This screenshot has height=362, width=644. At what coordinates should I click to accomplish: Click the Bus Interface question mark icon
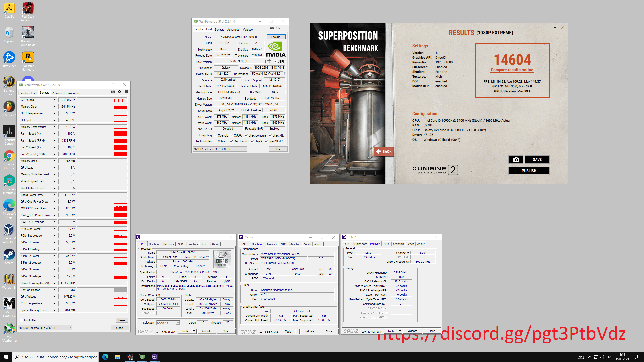click(285, 74)
